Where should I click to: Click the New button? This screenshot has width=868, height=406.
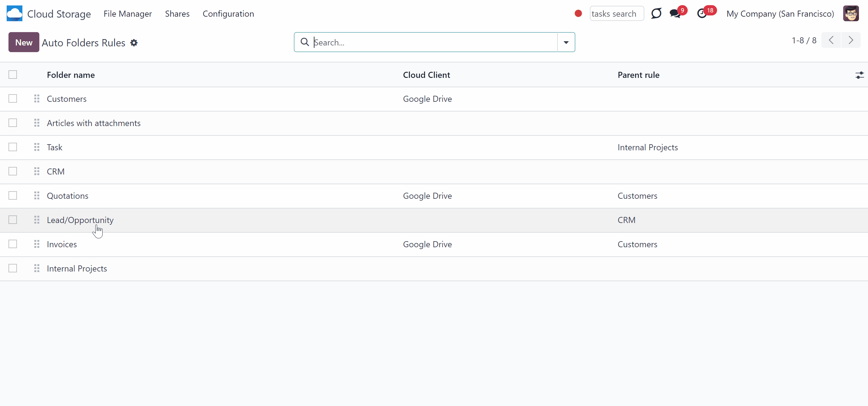pyautogui.click(x=24, y=42)
